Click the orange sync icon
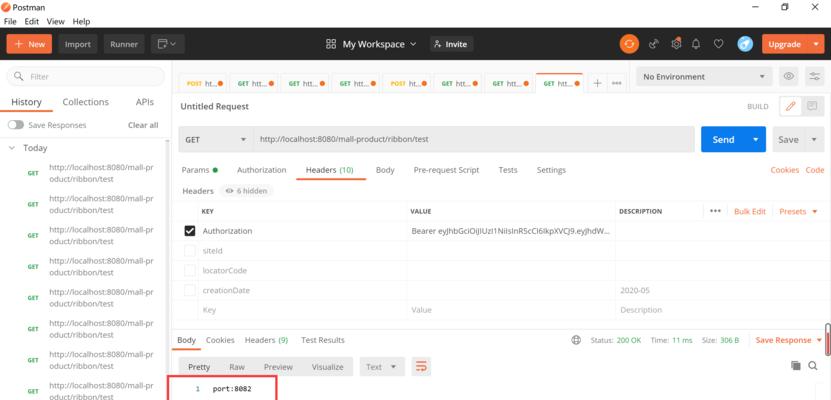This screenshot has width=831, height=400. [x=629, y=44]
